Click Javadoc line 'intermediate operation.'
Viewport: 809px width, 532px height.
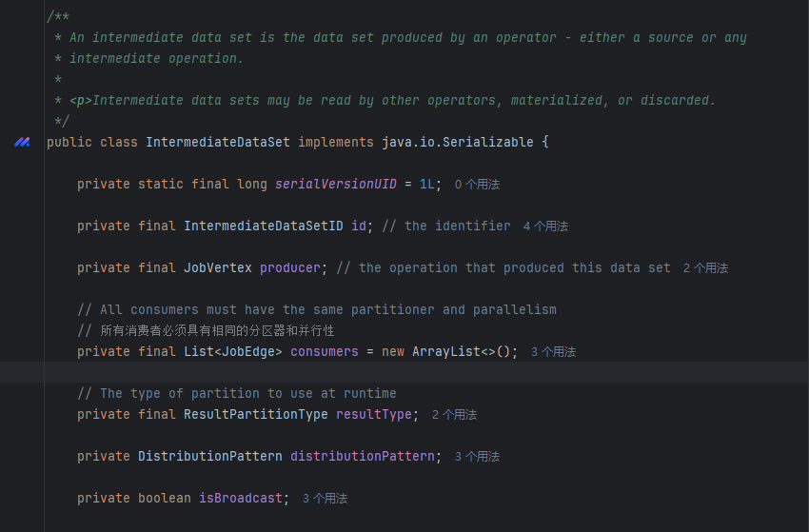(x=156, y=58)
